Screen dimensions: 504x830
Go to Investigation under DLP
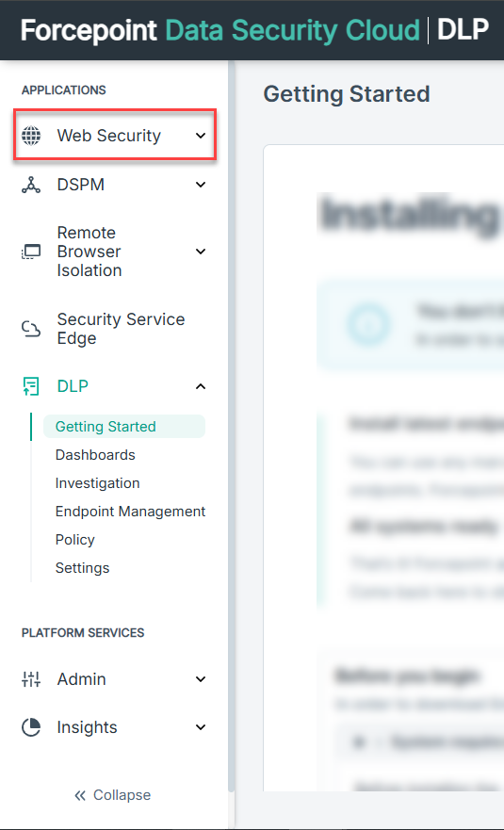coord(97,483)
